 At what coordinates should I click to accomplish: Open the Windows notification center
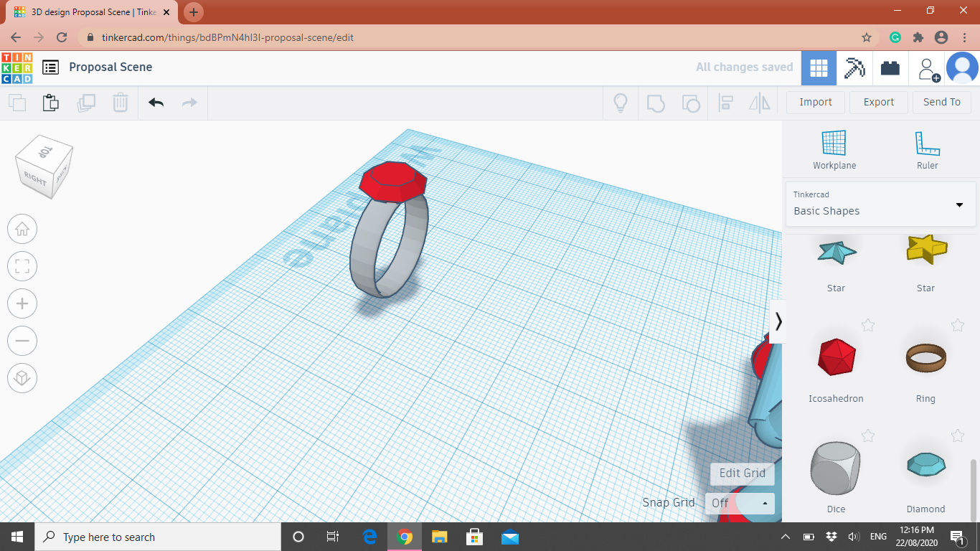(x=957, y=537)
